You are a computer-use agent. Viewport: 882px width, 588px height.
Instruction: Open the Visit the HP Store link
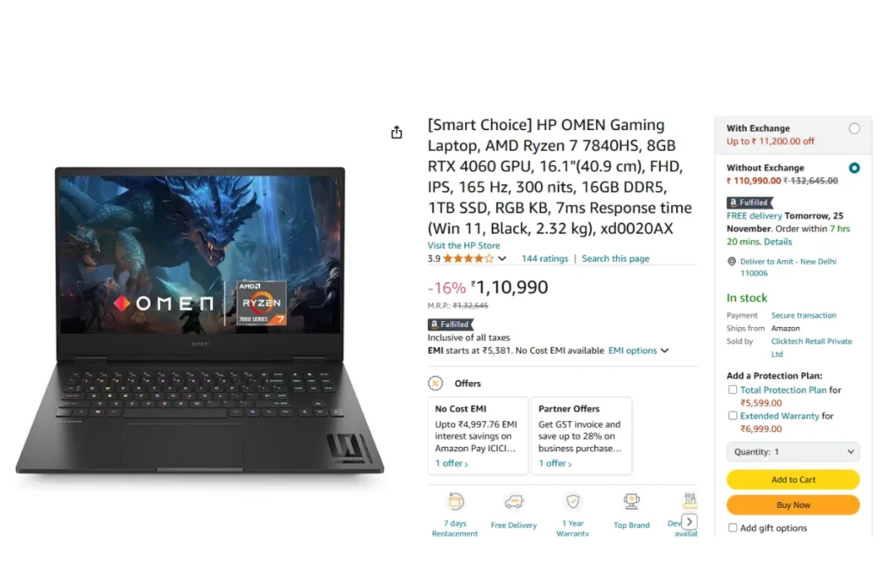[x=463, y=245]
